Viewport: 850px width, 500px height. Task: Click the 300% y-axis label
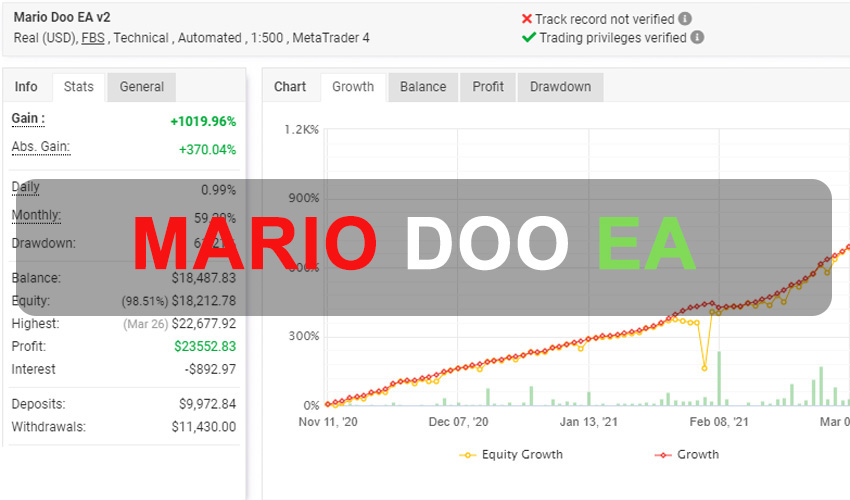(304, 336)
